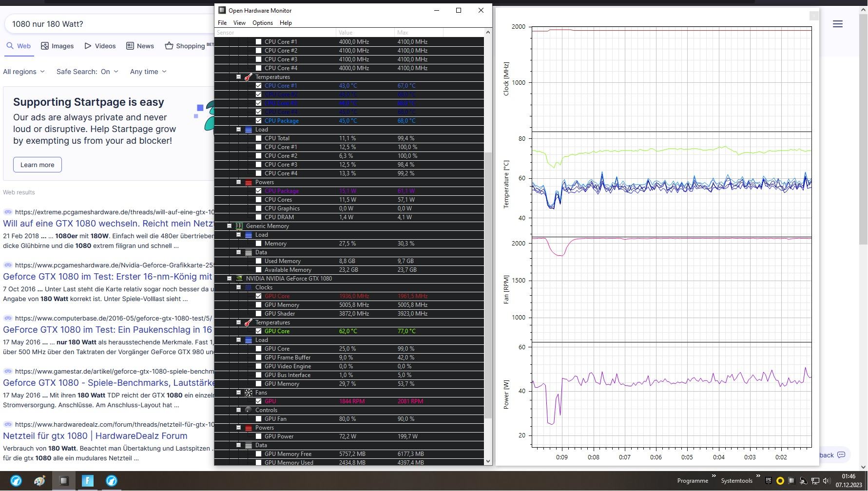Collapse the NVIDIA GeForce GTX 1080 node

click(x=230, y=279)
